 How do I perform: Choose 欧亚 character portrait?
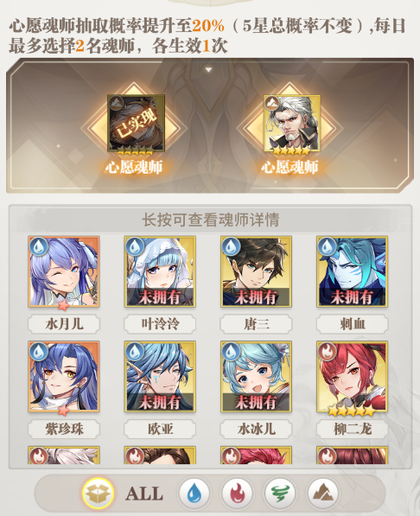pyautogui.click(x=160, y=377)
